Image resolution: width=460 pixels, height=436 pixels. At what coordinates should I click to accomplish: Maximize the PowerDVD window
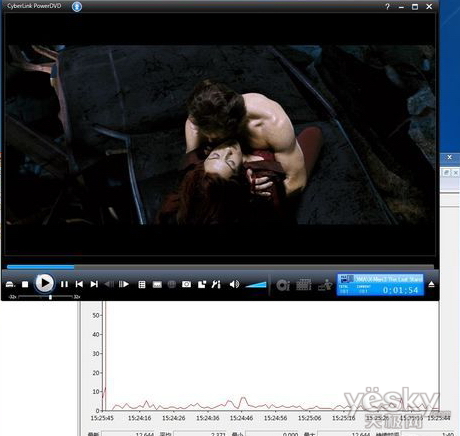(x=415, y=7)
